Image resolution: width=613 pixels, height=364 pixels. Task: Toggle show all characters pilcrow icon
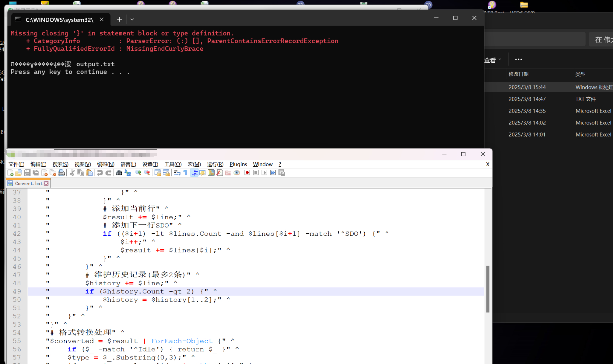(x=185, y=173)
